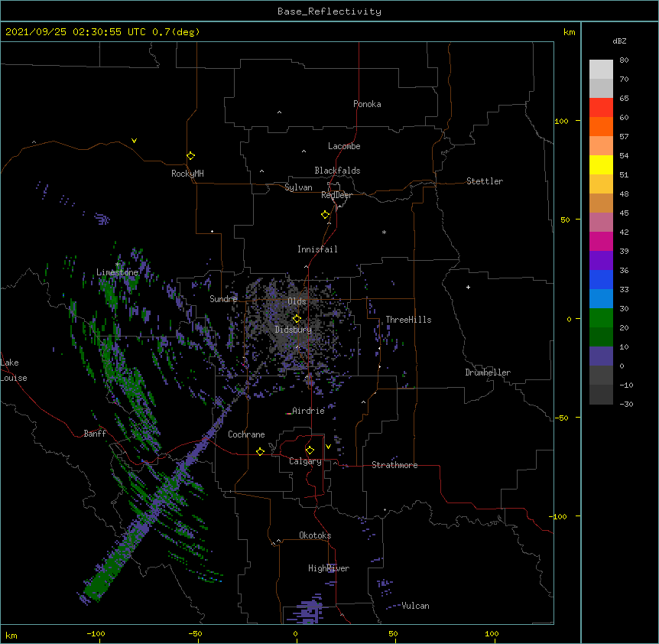
Task: Click the Ponoka city label
Action: tap(367, 104)
